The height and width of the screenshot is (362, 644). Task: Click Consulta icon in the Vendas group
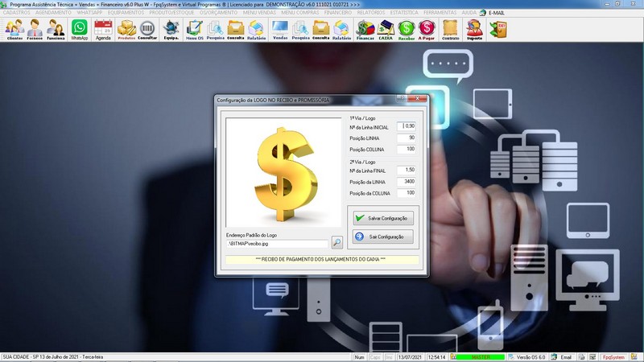[320, 30]
